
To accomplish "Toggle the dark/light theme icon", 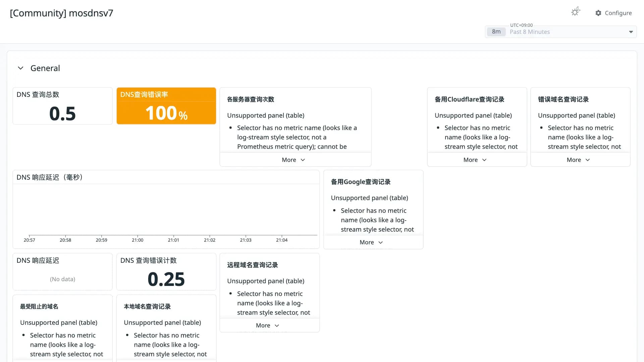I will pyautogui.click(x=576, y=12).
